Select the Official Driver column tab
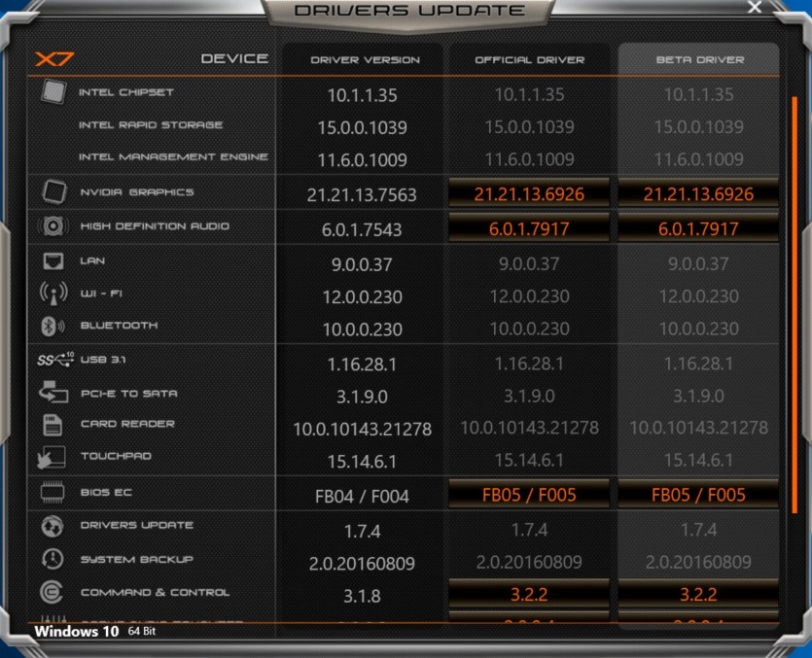 [x=529, y=60]
